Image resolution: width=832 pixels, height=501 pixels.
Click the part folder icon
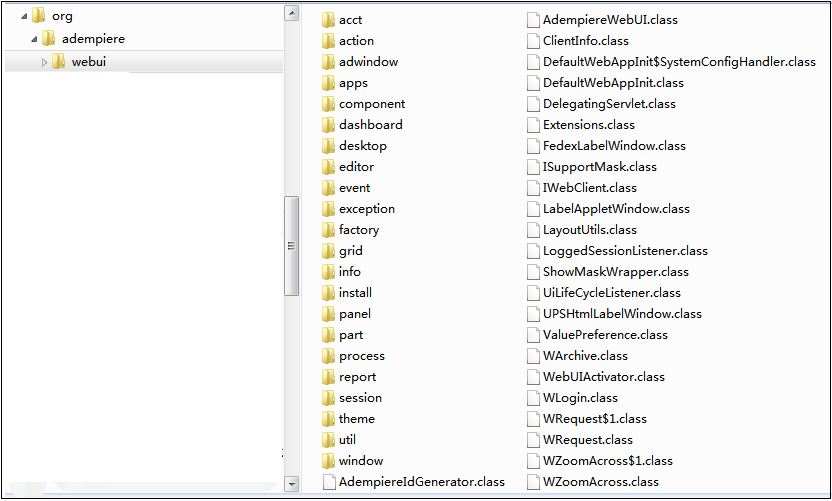(328, 335)
